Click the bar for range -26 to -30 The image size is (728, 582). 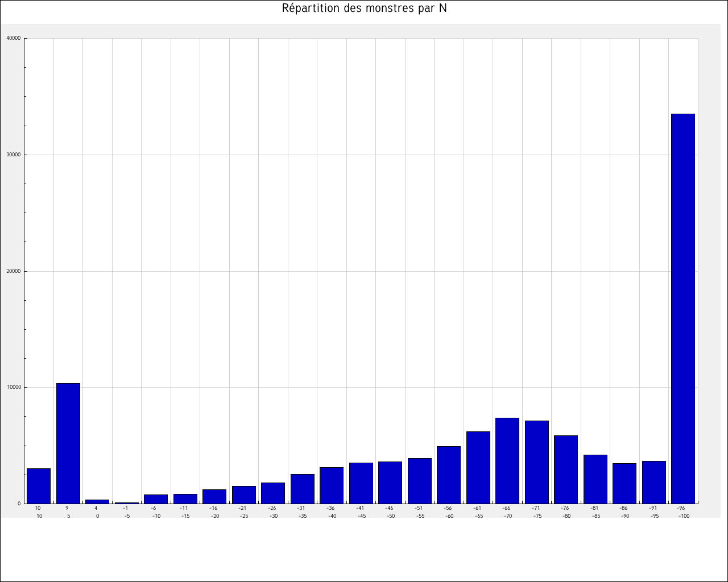click(273, 493)
